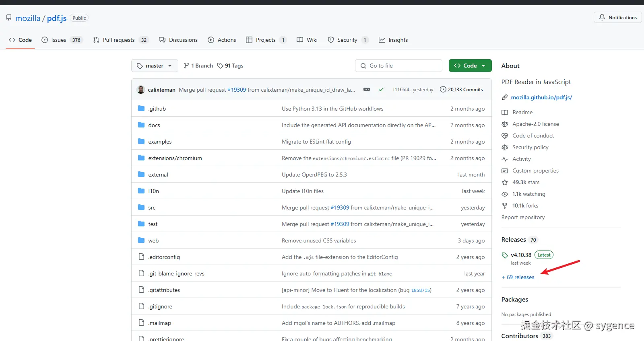Expand commit message ellipsis icon

(x=367, y=90)
